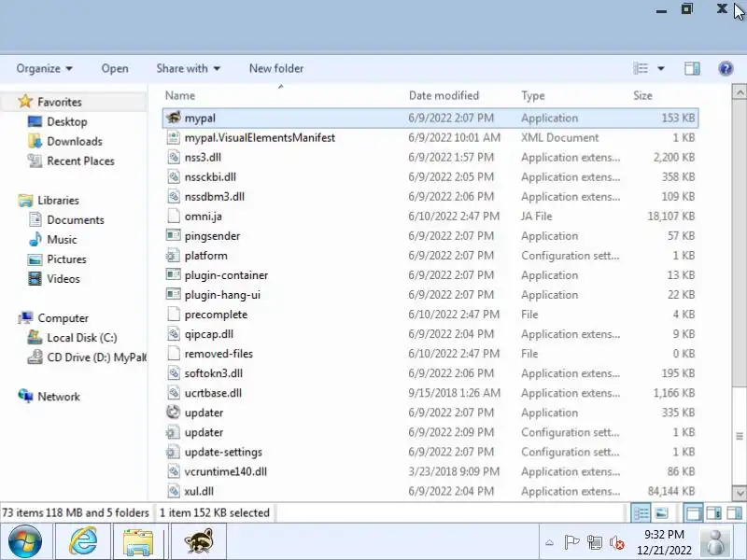This screenshot has width=747, height=560.
Task: Open the view options dropdown arrow
Action: [661, 68]
